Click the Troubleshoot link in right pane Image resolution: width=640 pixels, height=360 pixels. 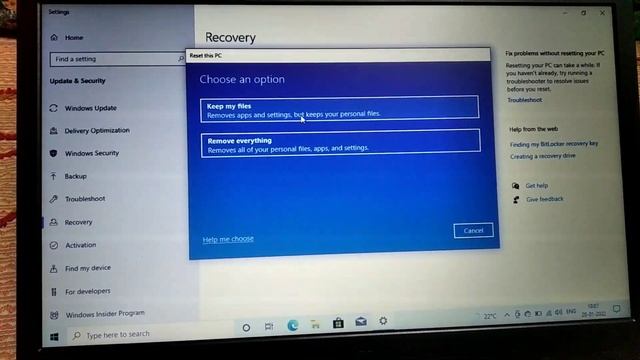tap(524, 100)
